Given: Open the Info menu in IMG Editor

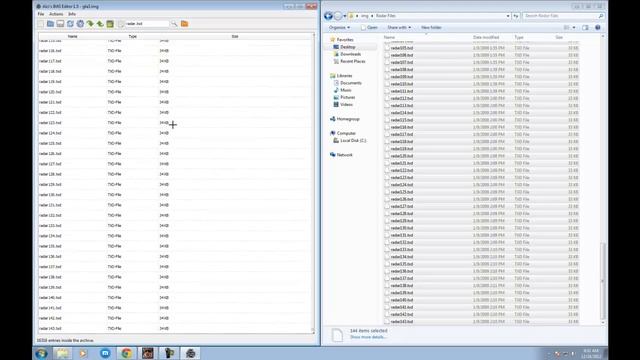Looking at the screenshot, I should pyautogui.click(x=72, y=14).
